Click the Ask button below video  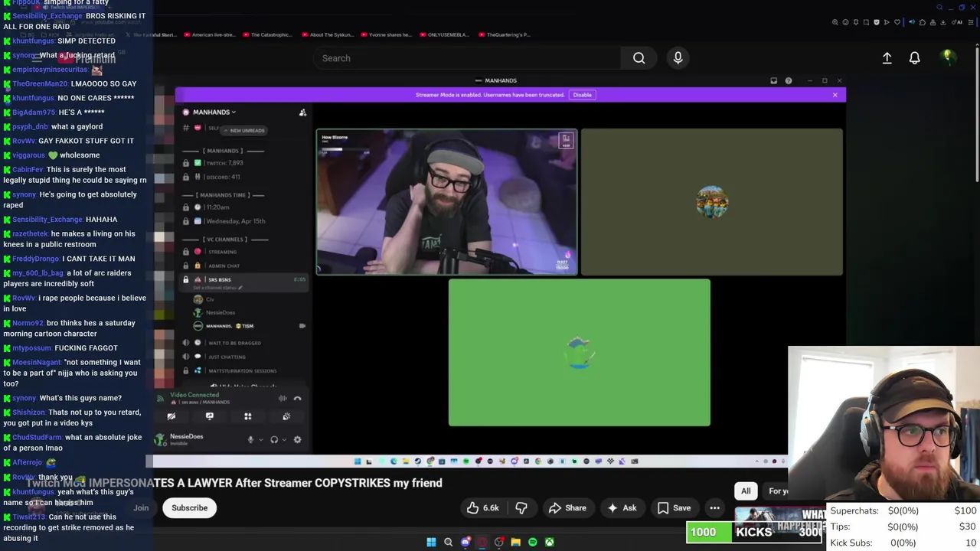(x=621, y=508)
